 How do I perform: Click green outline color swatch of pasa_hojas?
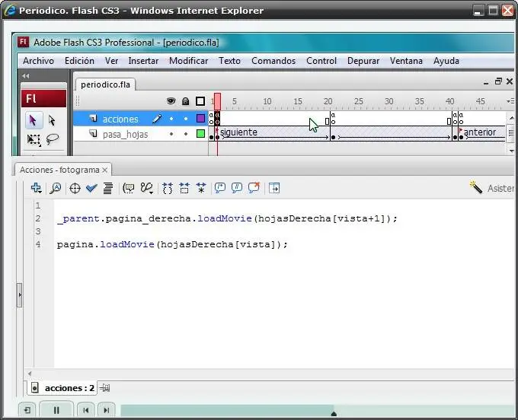click(x=200, y=134)
